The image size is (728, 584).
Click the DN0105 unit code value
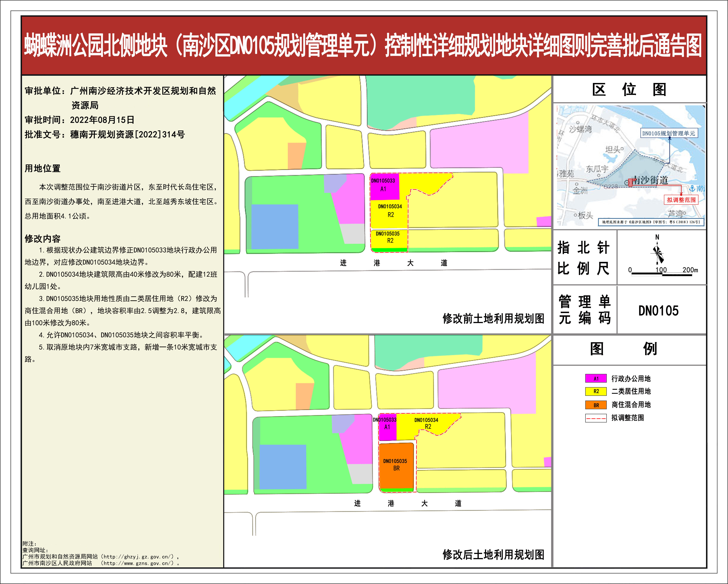point(658,311)
